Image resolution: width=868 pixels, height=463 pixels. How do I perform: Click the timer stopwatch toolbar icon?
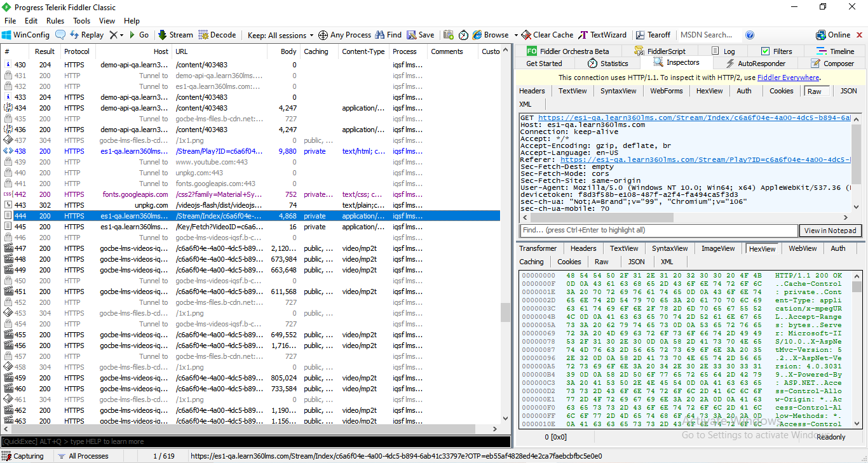coord(463,35)
